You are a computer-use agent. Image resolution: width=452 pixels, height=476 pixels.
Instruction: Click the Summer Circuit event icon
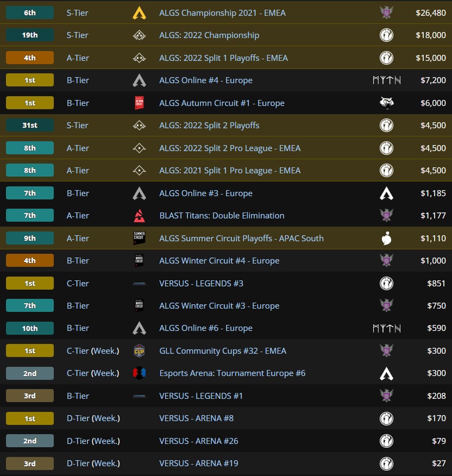[x=139, y=239]
